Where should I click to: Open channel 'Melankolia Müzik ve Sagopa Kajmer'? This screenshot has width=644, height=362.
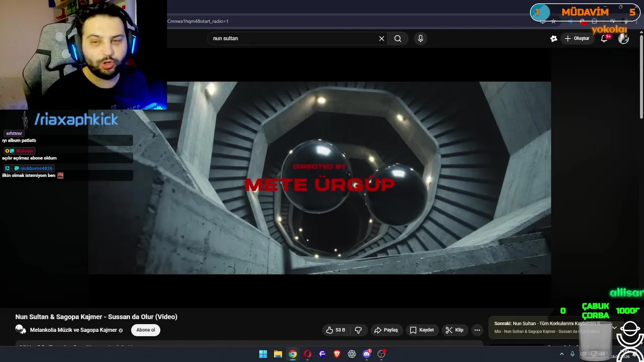(73, 330)
